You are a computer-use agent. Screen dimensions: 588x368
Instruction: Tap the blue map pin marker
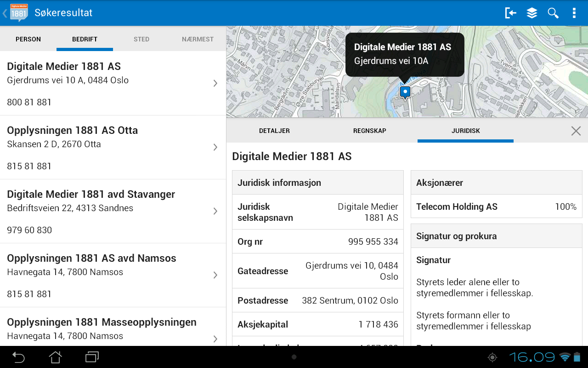tap(405, 93)
